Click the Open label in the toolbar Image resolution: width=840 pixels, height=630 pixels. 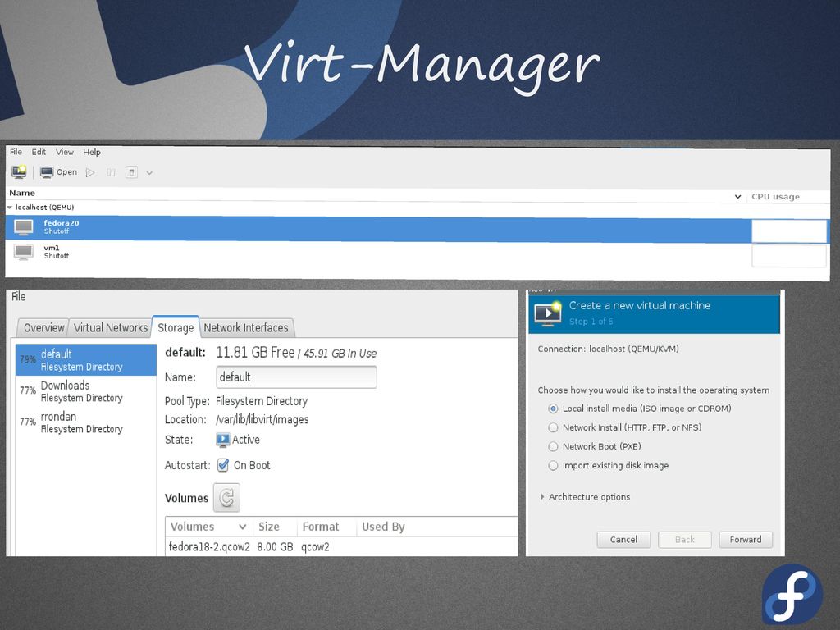pyautogui.click(x=67, y=172)
